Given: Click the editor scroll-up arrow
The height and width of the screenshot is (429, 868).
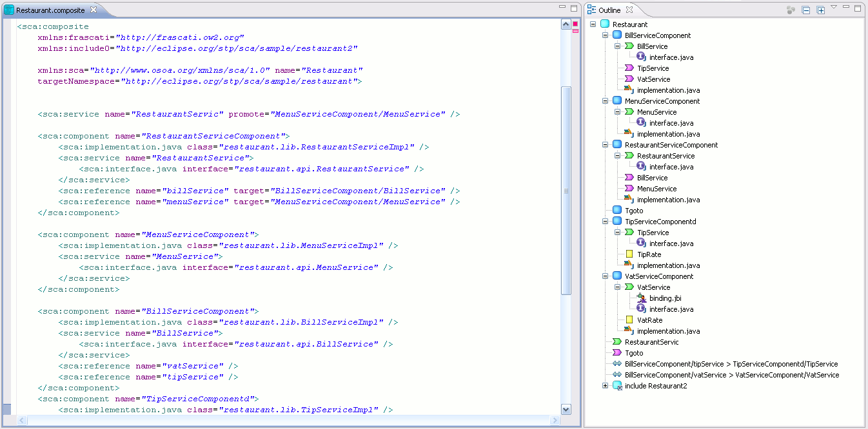Looking at the screenshot, I should point(566,24).
